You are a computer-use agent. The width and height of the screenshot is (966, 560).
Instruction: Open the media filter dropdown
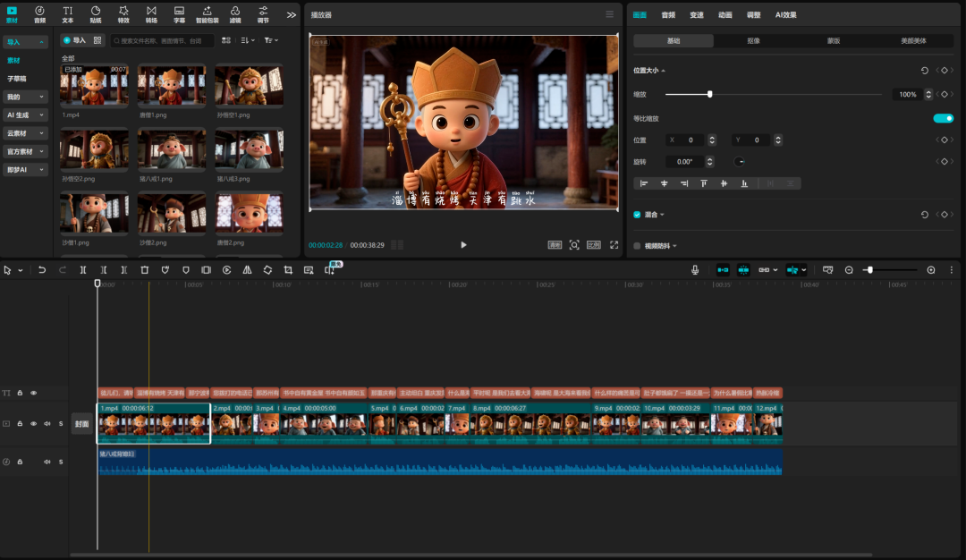271,40
